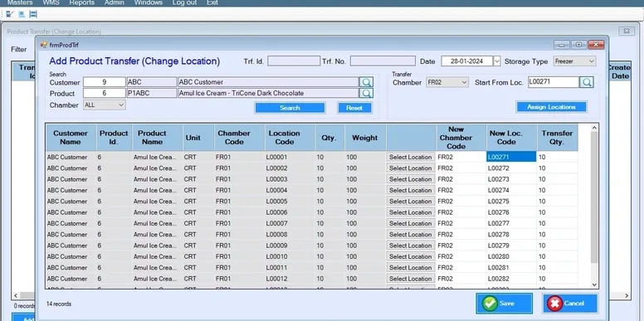Choose Log out from menu bar
This screenshot has width=644, height=321.
[x=183, y=2]
